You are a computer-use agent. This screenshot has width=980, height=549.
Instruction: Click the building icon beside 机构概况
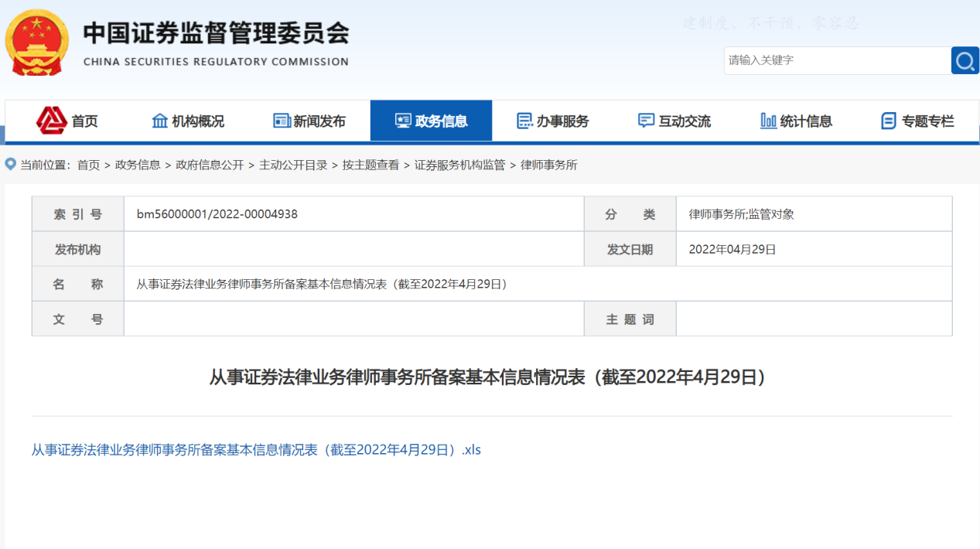[x=160, y=120]
